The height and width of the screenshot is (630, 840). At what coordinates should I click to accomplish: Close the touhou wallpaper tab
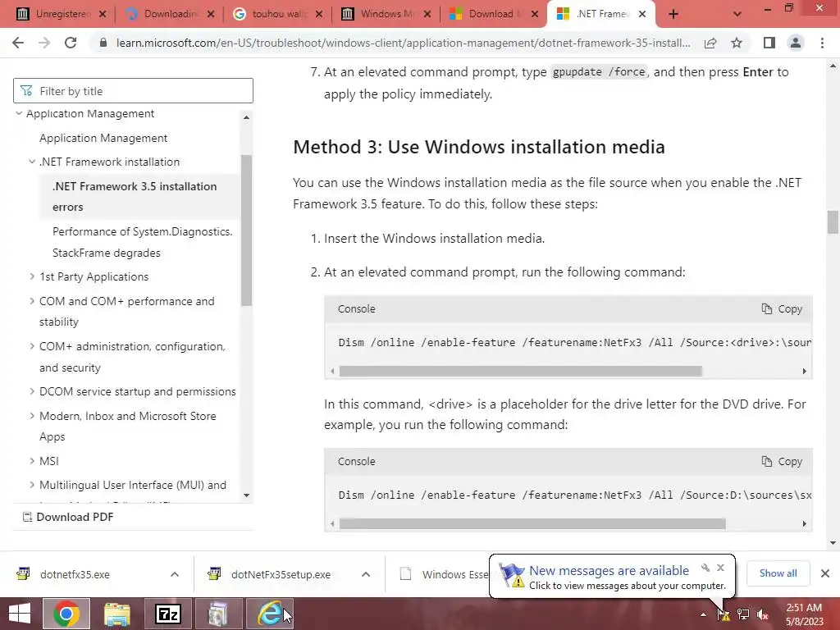[319, 14]
